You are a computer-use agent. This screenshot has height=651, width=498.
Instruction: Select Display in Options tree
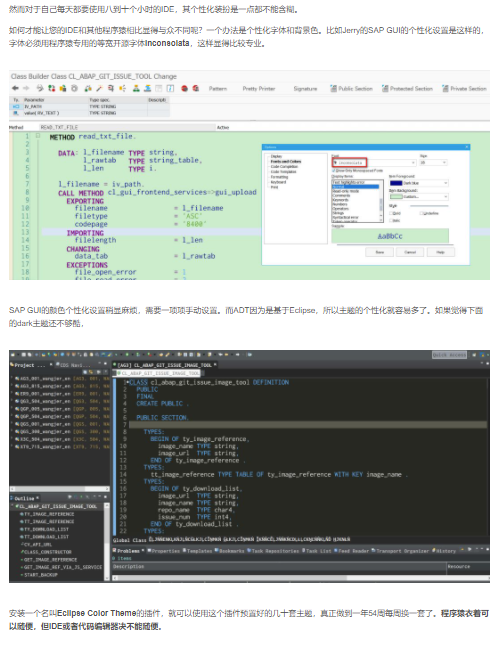276,157
